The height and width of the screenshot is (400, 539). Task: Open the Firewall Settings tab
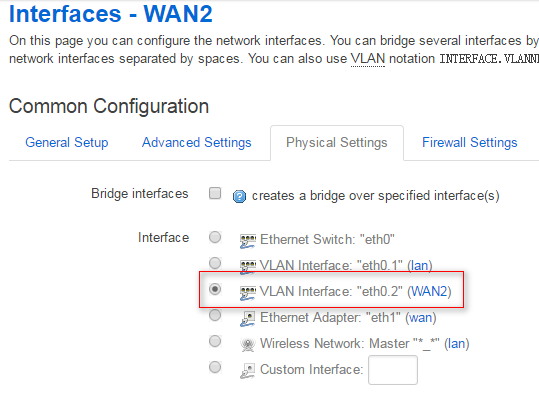click(470, 142)
